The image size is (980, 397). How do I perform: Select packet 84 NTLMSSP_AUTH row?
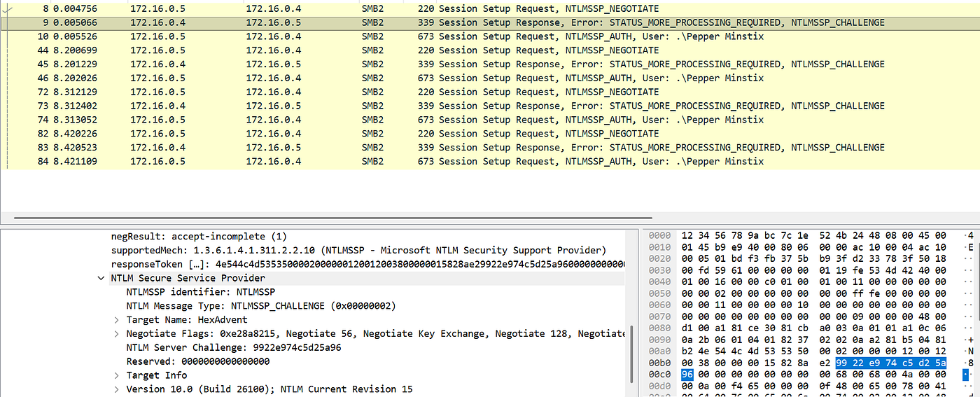point(490,161)
